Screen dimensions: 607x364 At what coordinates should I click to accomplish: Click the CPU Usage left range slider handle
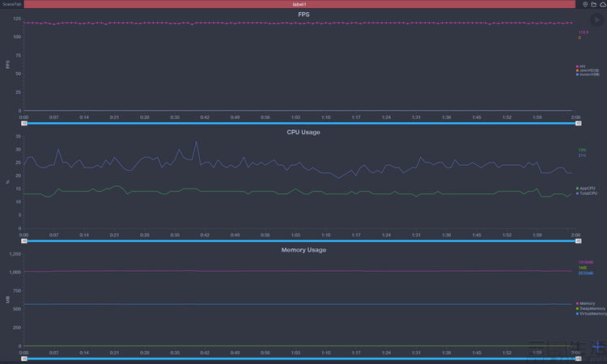24,241
